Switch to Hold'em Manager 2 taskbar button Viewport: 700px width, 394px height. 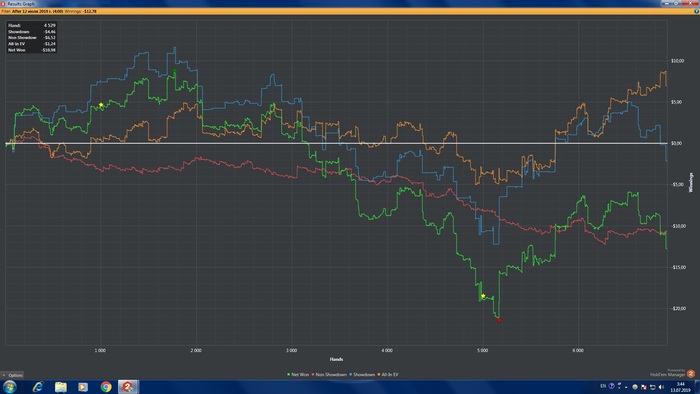(x=128, y=387)
